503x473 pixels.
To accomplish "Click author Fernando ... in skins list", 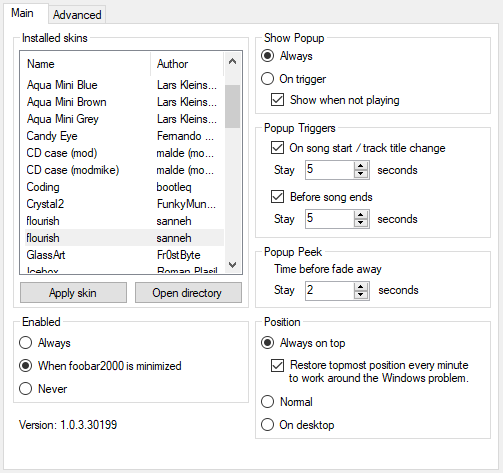I will point(185,136).
